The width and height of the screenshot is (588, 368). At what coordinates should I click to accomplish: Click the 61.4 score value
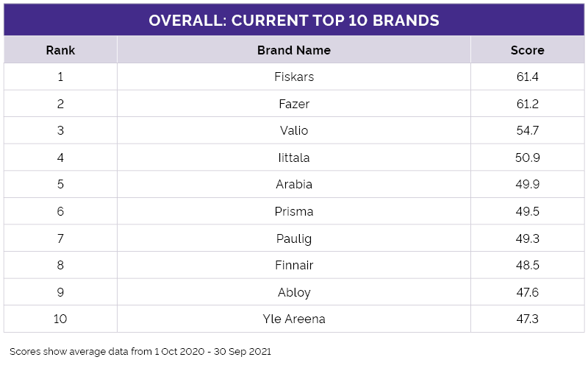(527, 77)
